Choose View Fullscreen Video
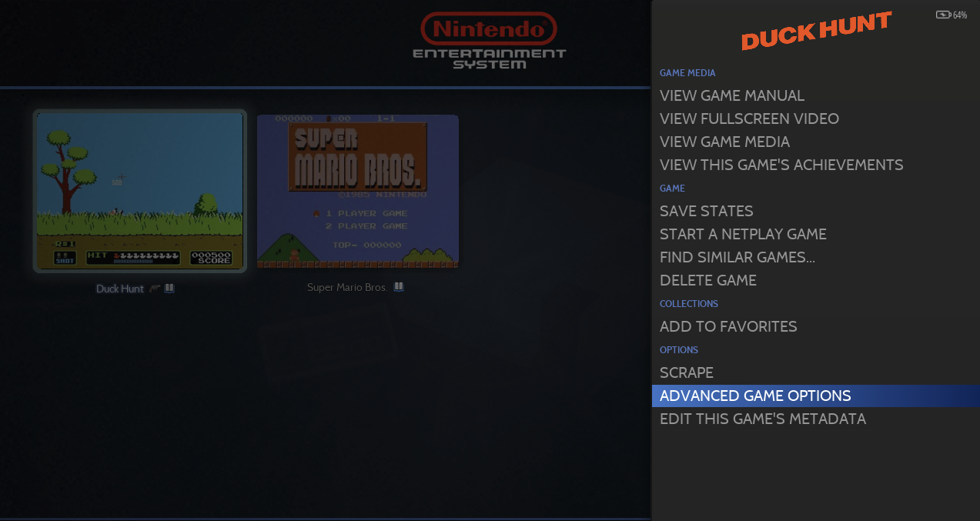This screenshot has width=980, height=521. [749, 119]
